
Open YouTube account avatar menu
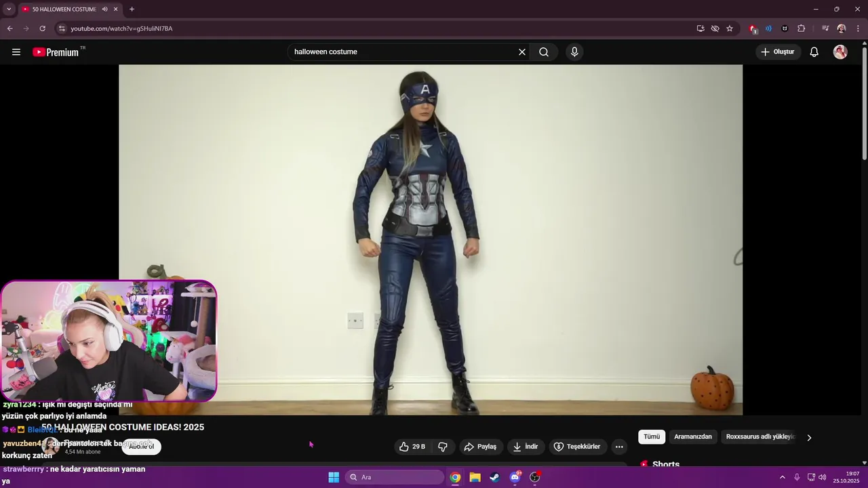tap(840, 52)
